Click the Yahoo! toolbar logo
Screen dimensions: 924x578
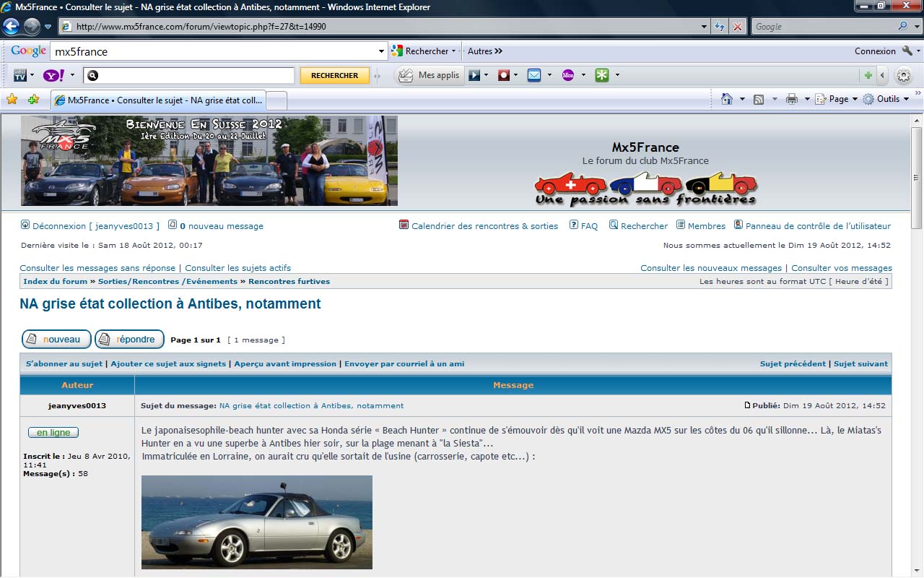(x=53, y=75)
